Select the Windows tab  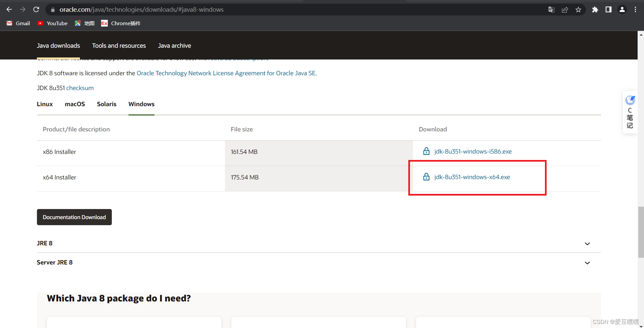tap(141, 104)
